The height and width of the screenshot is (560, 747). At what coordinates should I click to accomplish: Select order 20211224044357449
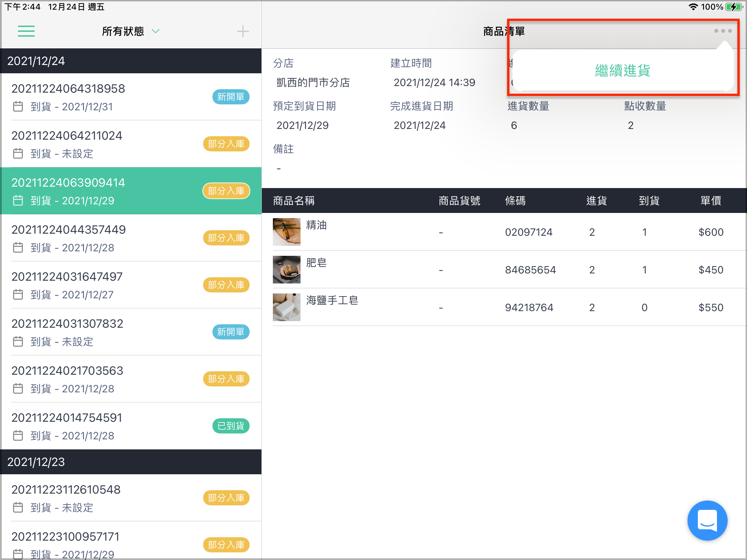click(x=131, y=238)
